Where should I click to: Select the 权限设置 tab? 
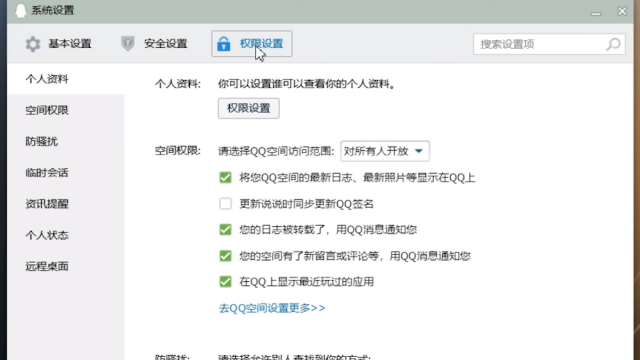tap(252, 44)
